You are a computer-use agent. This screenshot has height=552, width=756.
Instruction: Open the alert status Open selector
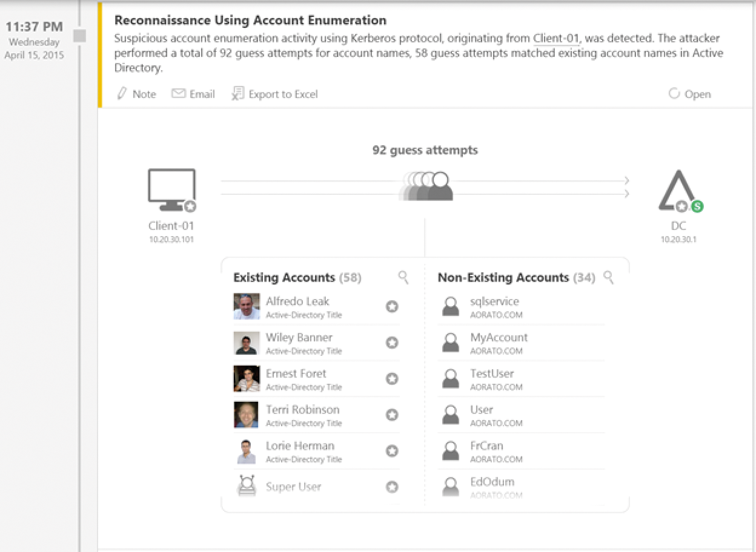point(689,94)
